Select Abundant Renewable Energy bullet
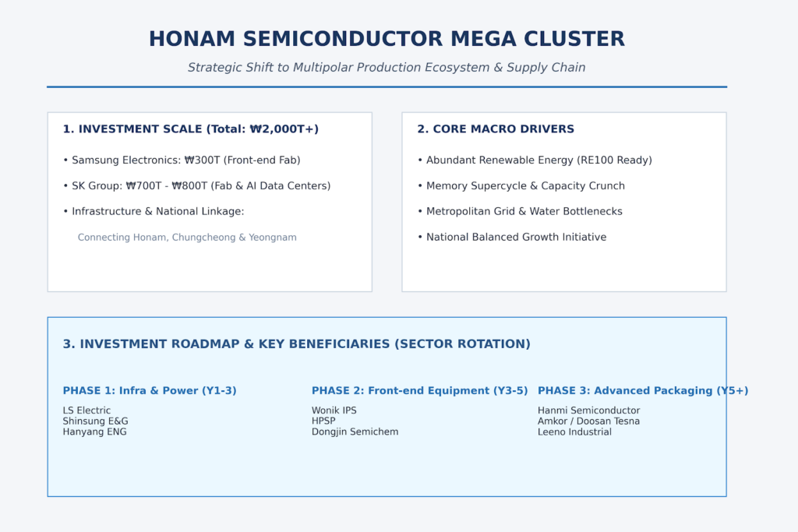Viewport: 798px width, 532px height. pos(535,160)
